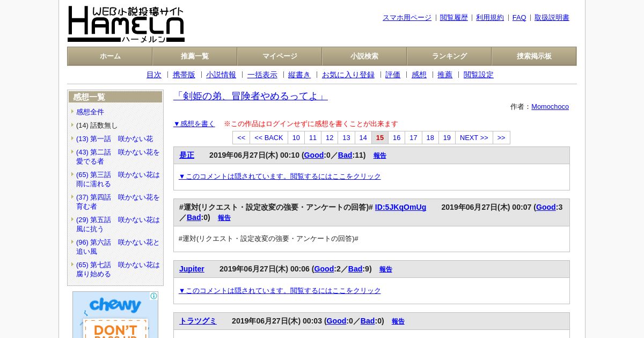The width and height of the screenshot is (644, 338).
Task: Click お気に入り登録 link
Action: click(348, 75)
